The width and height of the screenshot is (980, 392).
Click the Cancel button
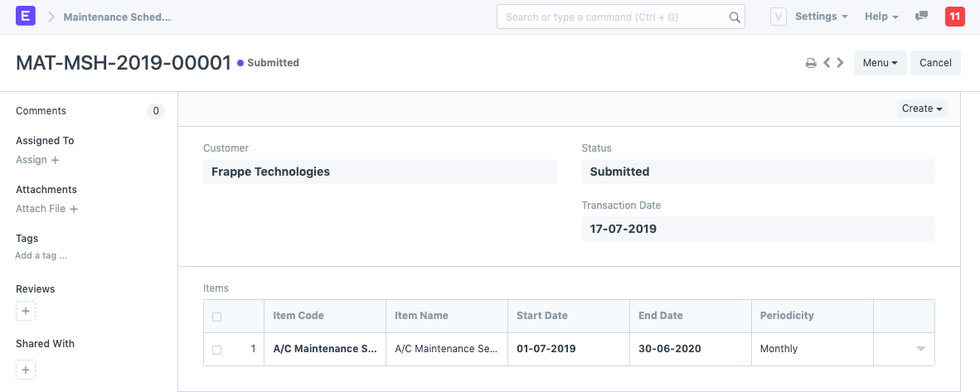coord(935,62)
